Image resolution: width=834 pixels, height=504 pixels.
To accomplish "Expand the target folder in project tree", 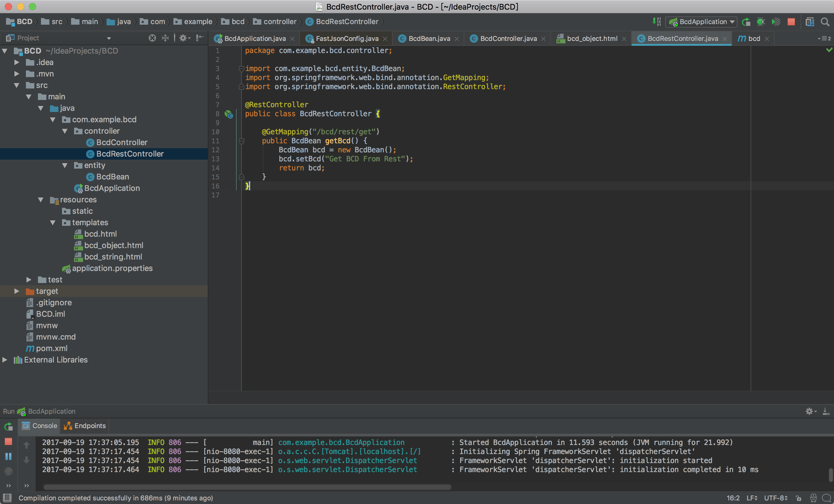I will coord(17,291).
